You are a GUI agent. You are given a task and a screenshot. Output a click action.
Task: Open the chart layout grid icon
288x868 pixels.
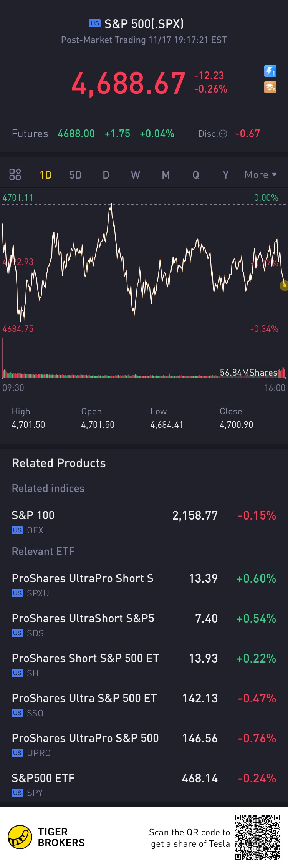(x=15, y=175)
